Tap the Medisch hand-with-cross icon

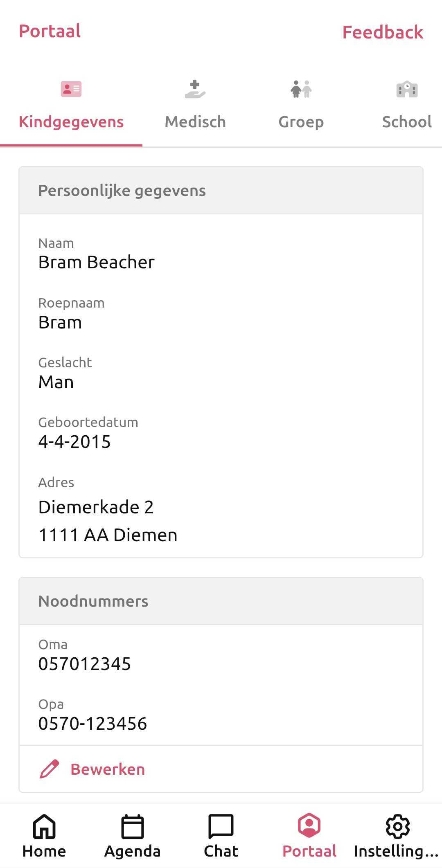coord(195,89)
